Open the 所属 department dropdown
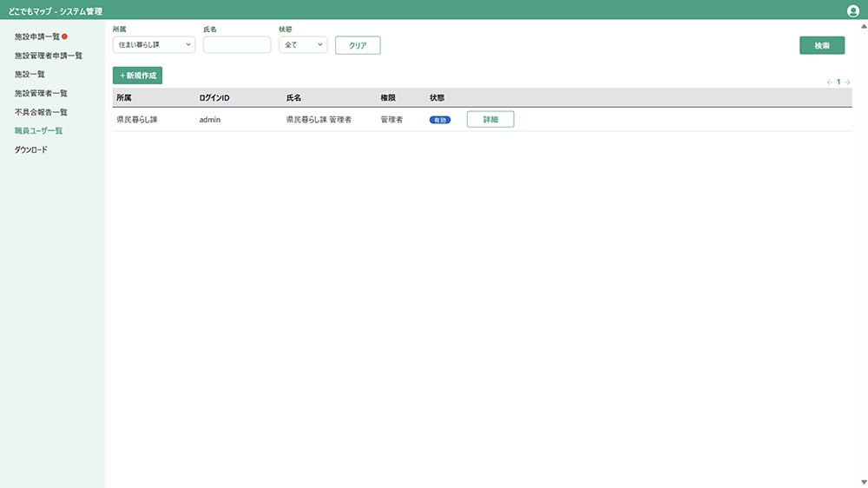The width and height of the screenshot is (868, 488). [x=154, y=45]
